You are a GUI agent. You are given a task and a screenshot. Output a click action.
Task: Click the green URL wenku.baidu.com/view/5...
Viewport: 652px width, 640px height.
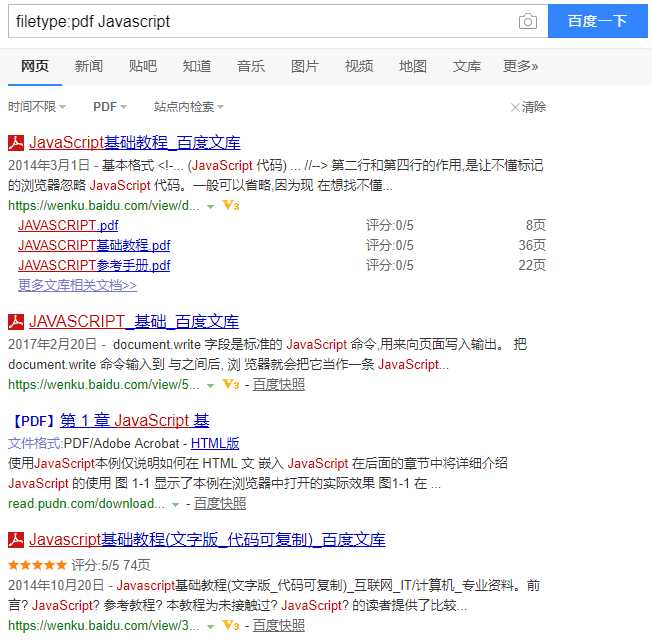[104, 385]
